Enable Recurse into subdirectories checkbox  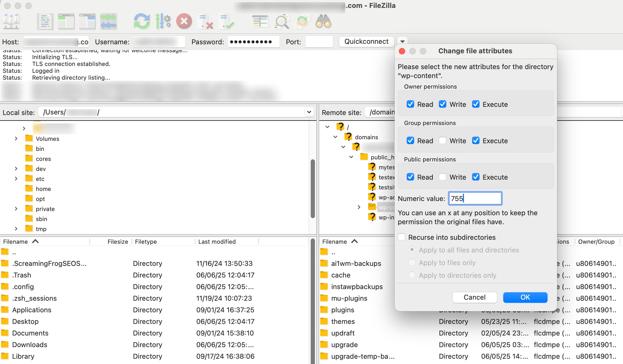[x=401, y=237]
